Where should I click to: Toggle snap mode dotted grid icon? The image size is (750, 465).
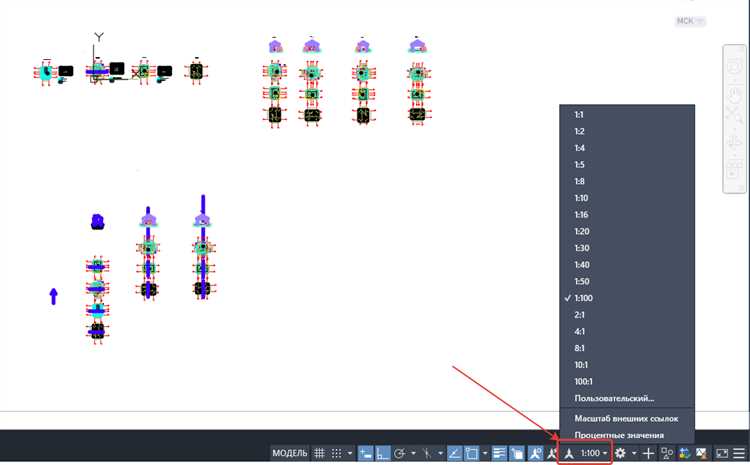[337, 453]
